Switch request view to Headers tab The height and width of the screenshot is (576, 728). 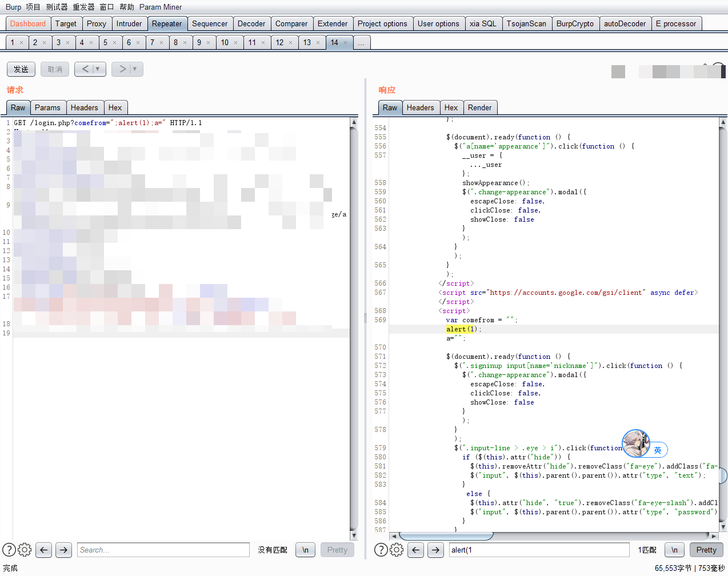pos(84,107)
